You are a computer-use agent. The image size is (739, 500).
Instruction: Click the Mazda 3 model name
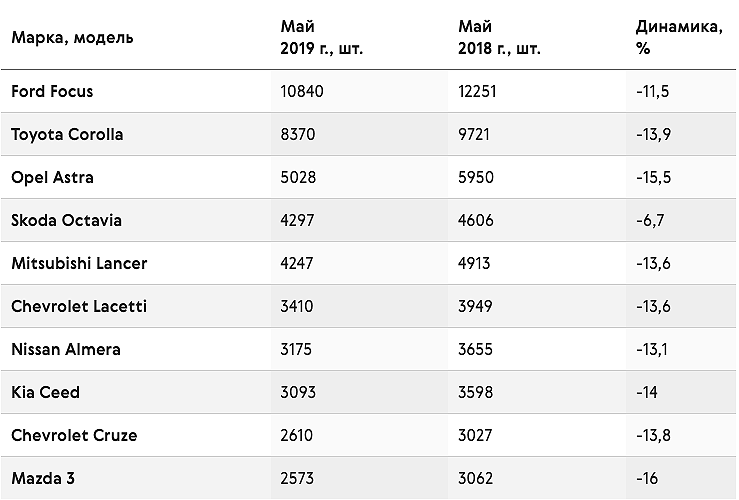click(43, 478)
